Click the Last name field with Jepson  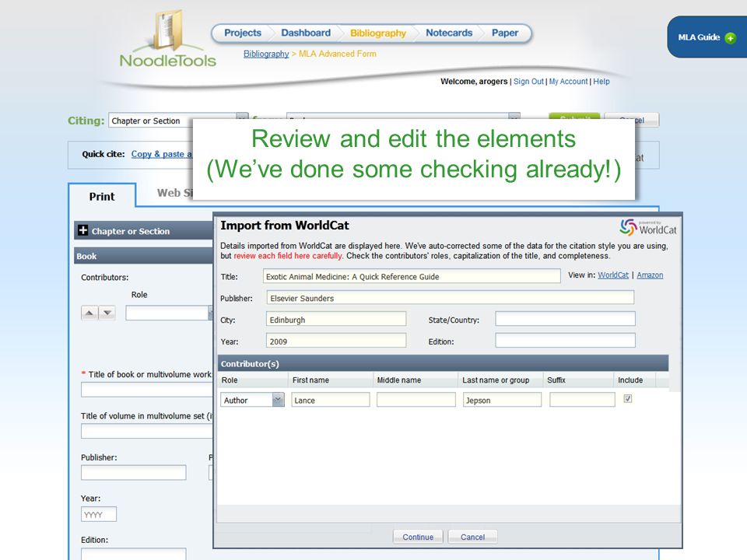tap(502, 400)
